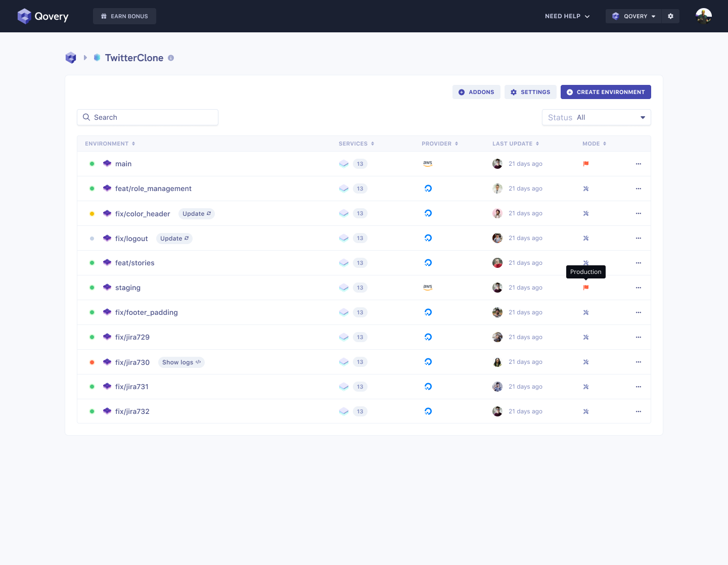Open the three-dot menu for feat/role_management
The image size is (728, 565).
639,189
